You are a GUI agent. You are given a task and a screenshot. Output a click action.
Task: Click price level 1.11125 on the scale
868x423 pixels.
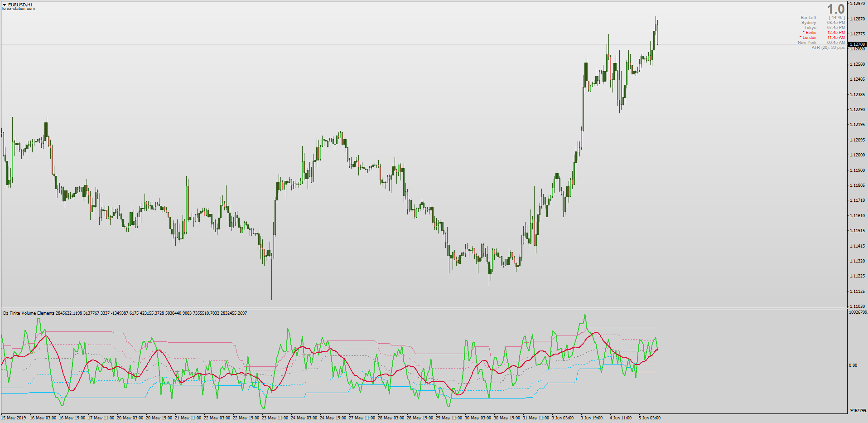click(858, 292)
